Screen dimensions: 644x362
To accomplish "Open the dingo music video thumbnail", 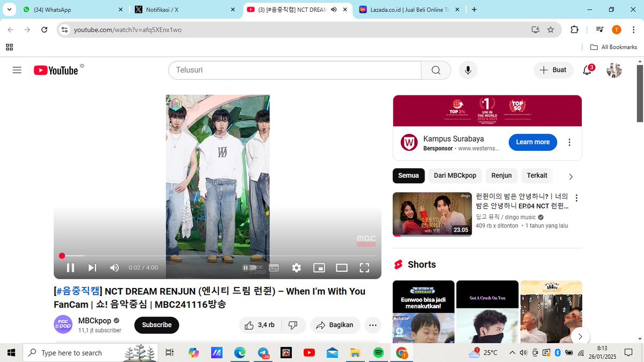I will point(432,215).
